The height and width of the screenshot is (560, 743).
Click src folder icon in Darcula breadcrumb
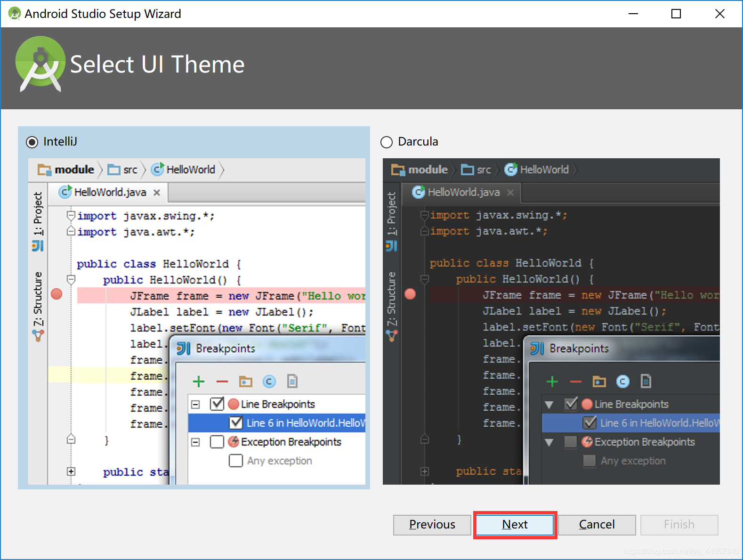pos(468,170)
